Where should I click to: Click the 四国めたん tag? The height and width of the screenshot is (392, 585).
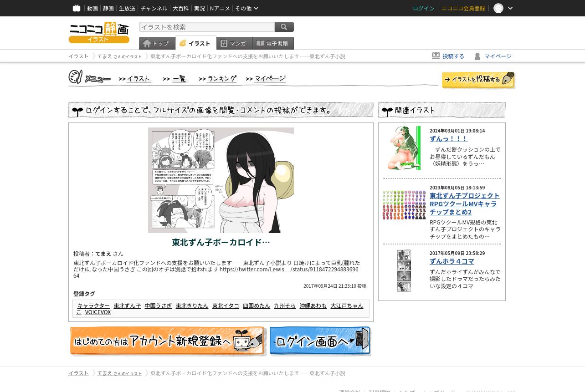257,305
